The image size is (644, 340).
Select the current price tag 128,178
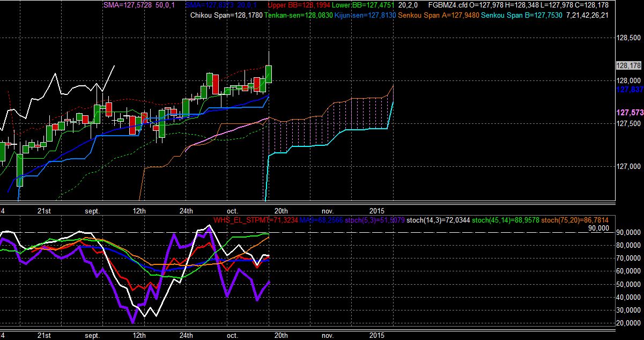point(629,65)
